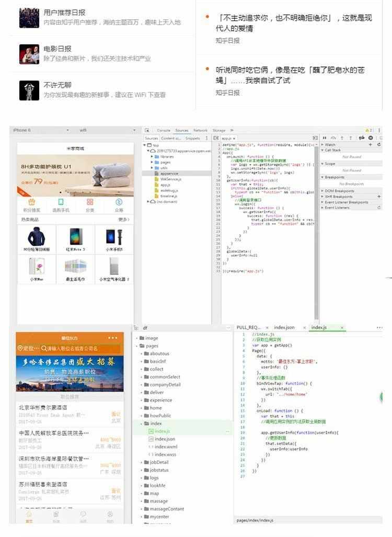The width and height of the screenshot is (392, 537).
Task: Collapse the Scope section
Action: point(322,164)
